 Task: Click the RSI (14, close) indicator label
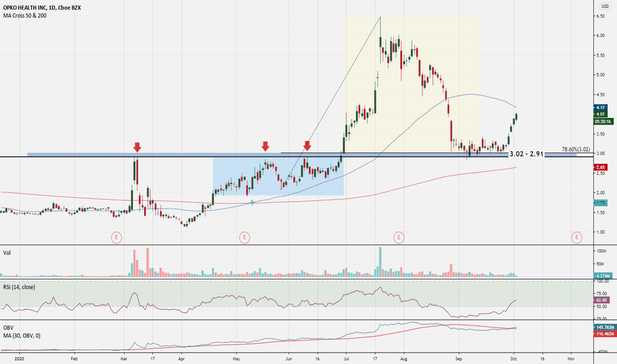19,287
